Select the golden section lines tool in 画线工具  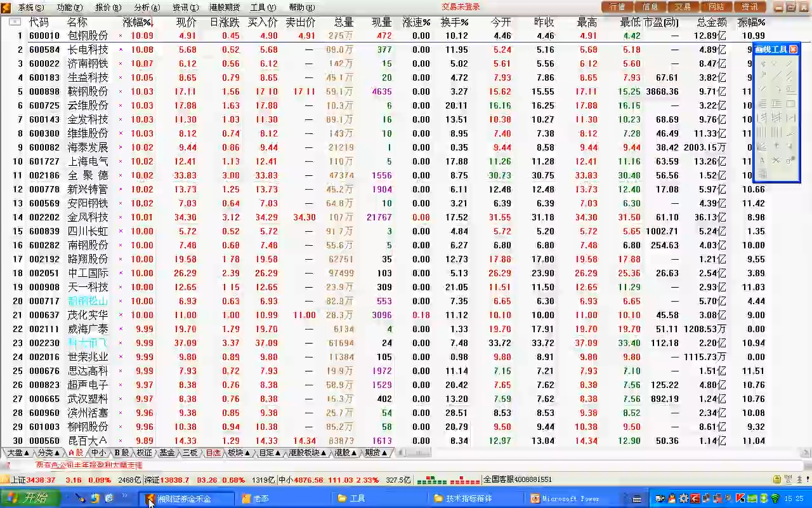click(x=763, y=103)
